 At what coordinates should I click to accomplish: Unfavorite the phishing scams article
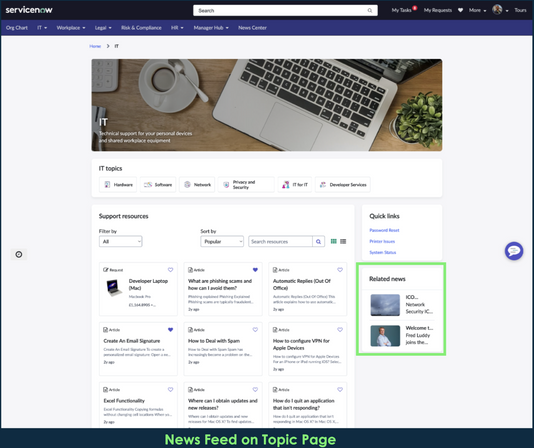click(x=255, y=270)
